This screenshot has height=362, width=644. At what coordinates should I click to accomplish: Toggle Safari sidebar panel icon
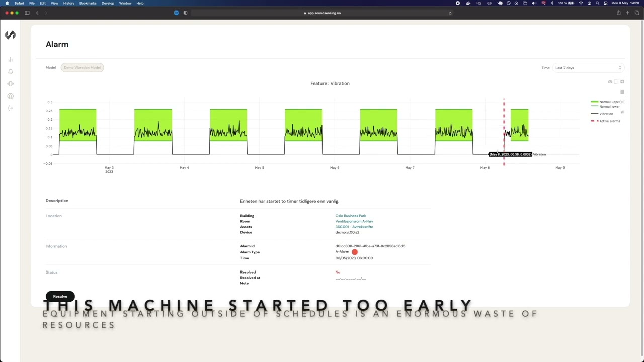pos(27,13)
